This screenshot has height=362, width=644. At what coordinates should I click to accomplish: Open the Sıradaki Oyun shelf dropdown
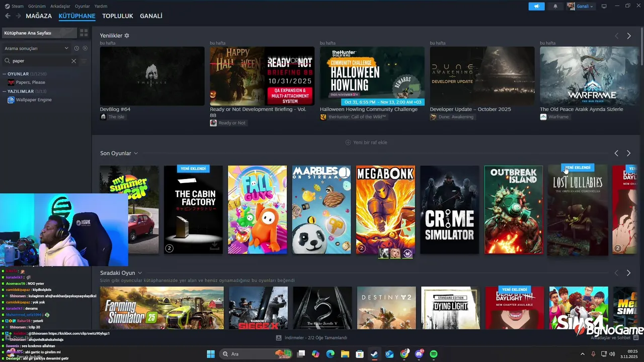[140, 273]
